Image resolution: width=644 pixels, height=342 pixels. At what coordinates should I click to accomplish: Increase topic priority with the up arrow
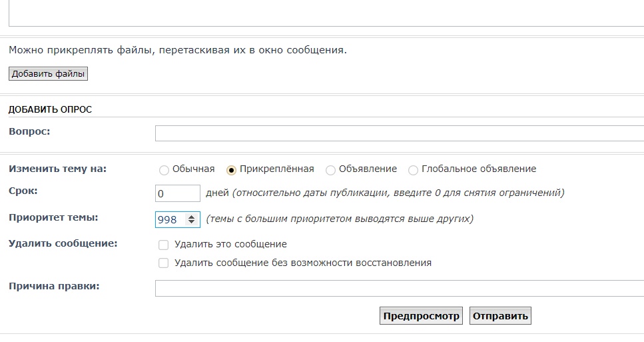point(191,216)
